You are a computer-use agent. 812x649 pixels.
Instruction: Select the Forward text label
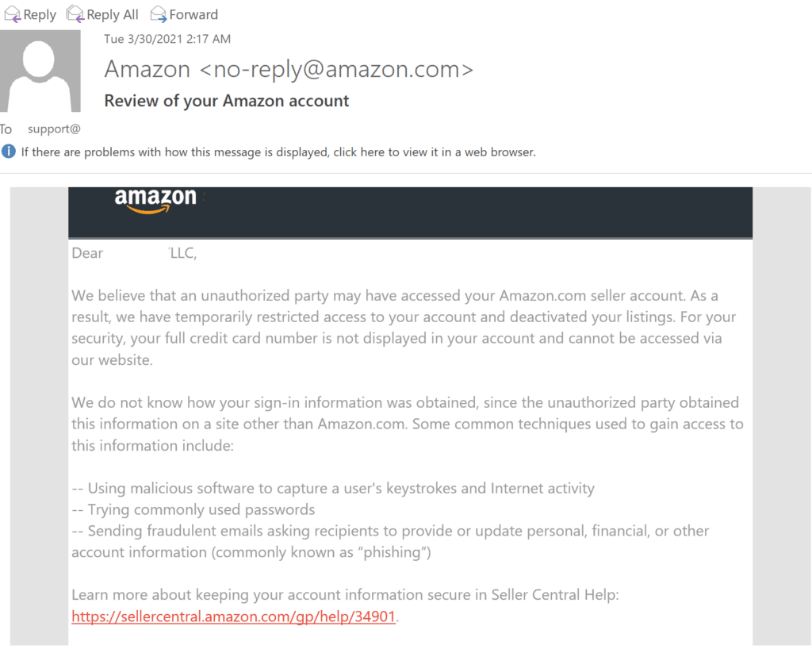[193, 14]
